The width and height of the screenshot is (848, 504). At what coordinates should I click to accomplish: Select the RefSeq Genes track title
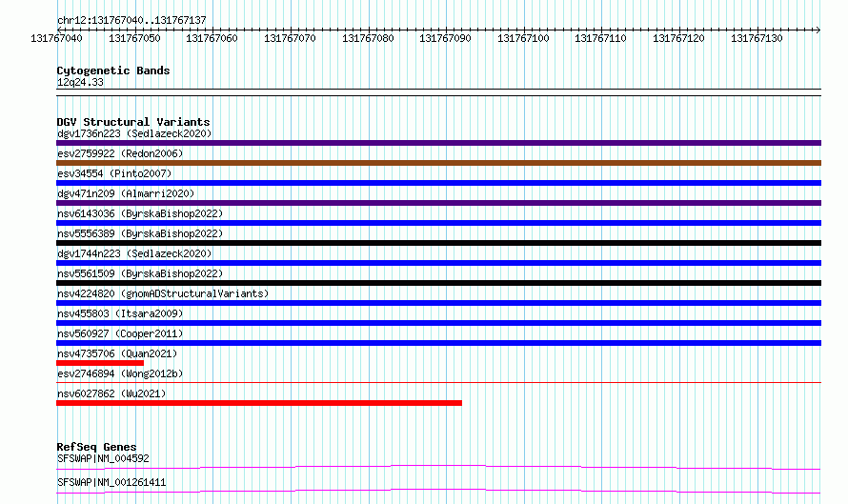click(x=96, y=447)
